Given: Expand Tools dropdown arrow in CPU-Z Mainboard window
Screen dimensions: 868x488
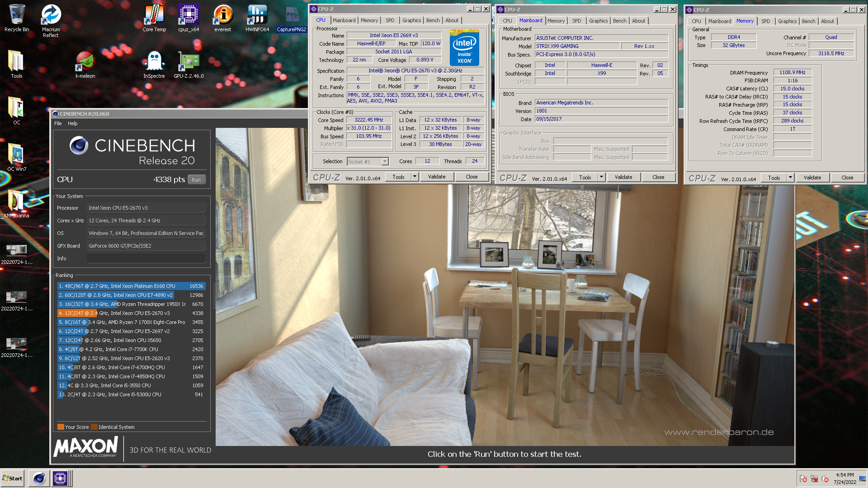Looking at the screenshot, I should coord(601,177).
